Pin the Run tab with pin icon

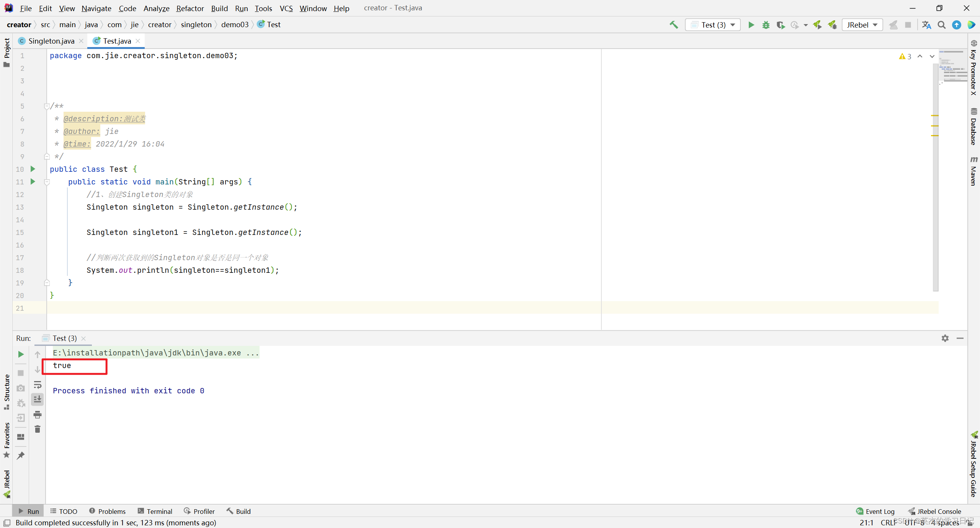pyautogui.click(x=21, y=455)
